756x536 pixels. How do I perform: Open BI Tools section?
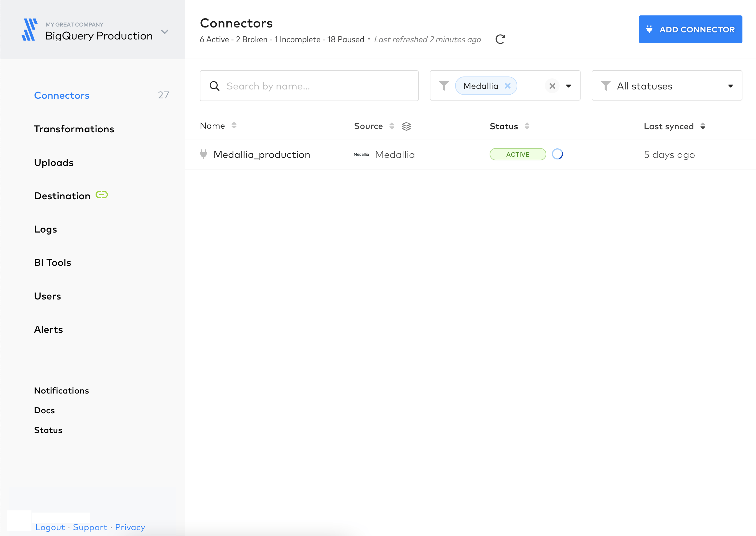[x=52, y=262]
